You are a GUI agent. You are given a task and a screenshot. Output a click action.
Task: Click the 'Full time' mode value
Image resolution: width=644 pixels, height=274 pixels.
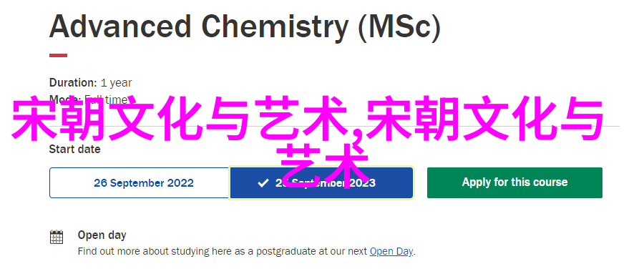click(x=106, y=99)
